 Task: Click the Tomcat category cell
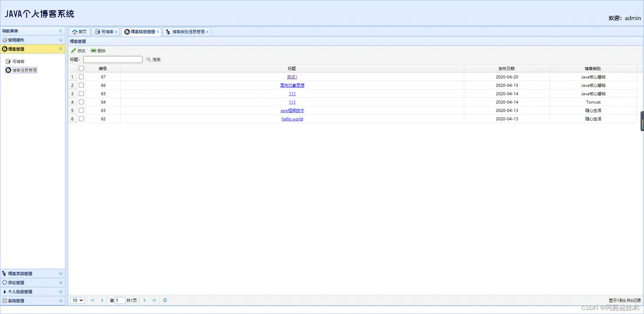point(594,102)
